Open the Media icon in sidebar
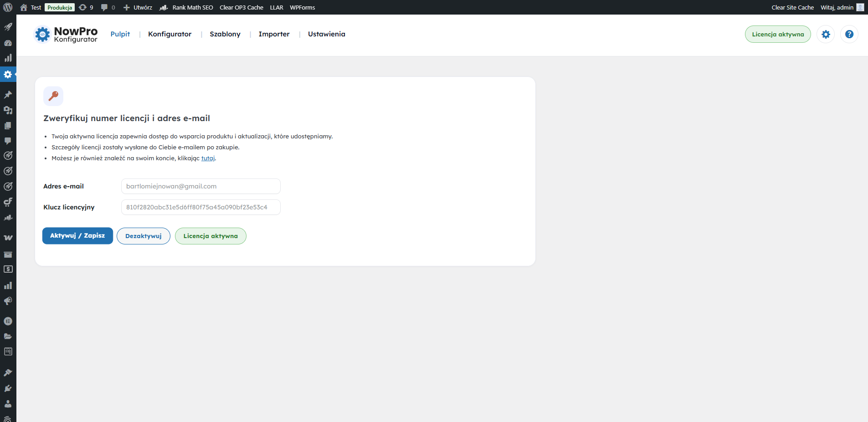Screen dimensions: 868x422 [x=8, y=110]
